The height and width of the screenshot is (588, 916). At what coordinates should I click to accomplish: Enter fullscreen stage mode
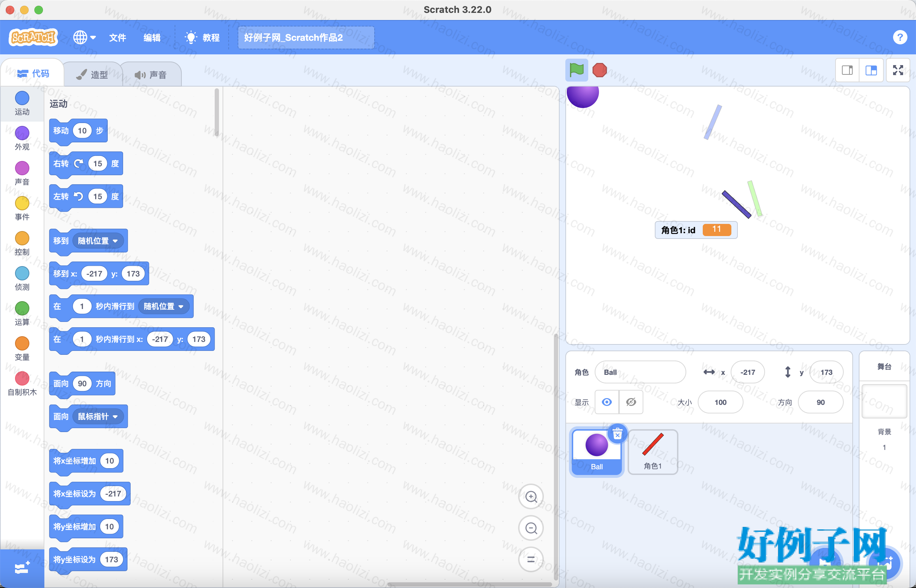tap(898, 70)
